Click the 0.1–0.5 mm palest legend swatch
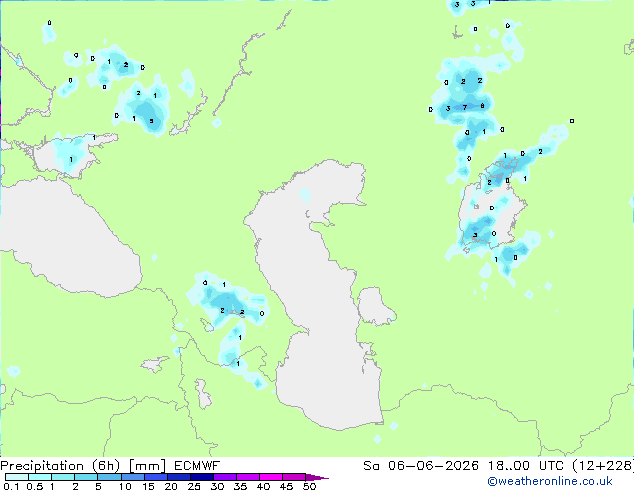Viewport: 634px width, 490px height. (x=17, y=477)
